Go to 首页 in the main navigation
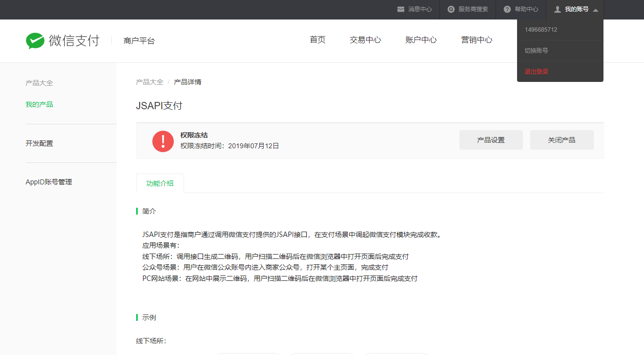Screen dimensions: 644x355 pyautogui.click(x=317, y=40)
